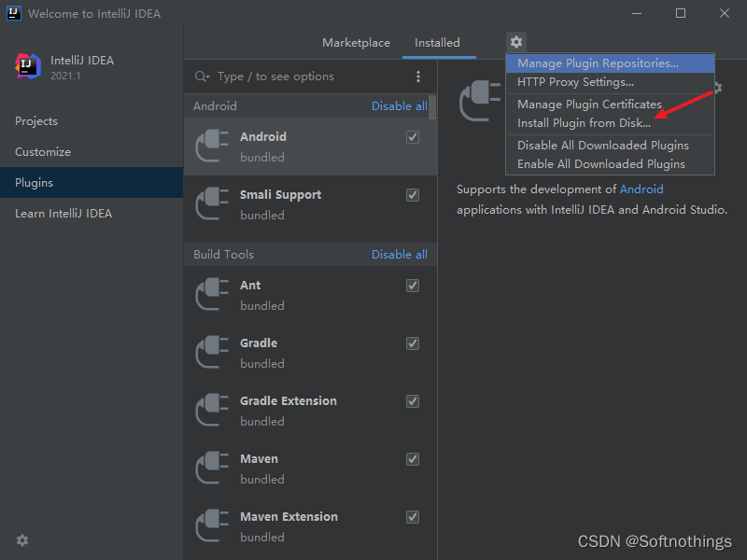Click the large plugin icon in details pane
Screen dimensions: 747x560
[x=480, y=101]
